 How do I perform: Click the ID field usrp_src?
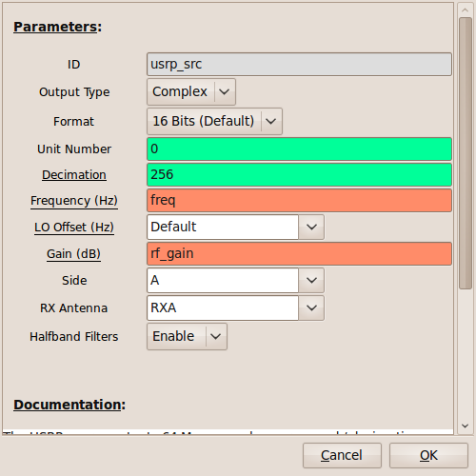coord(299,65)
